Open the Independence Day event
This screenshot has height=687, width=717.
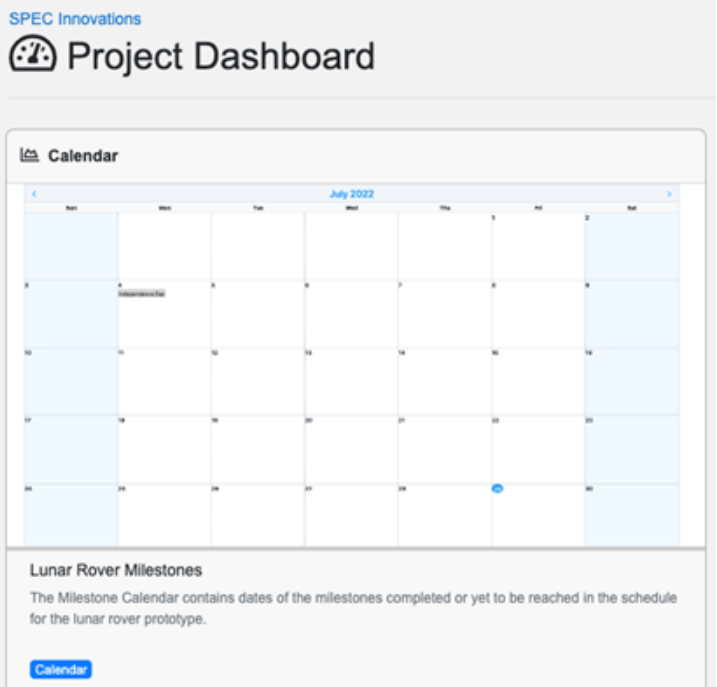pos(142,294)
